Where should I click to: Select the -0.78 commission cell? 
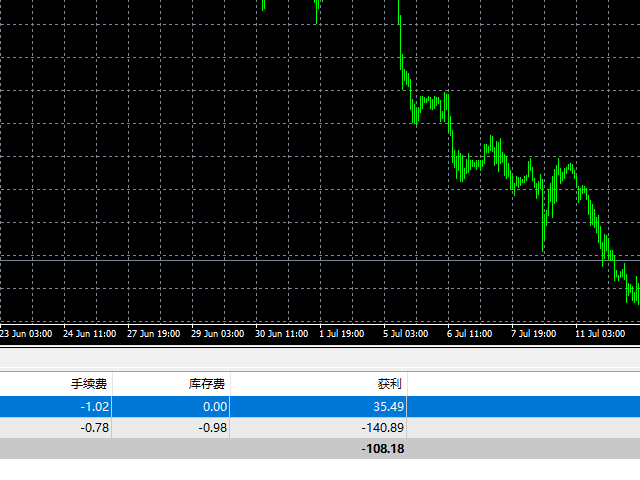56,428
